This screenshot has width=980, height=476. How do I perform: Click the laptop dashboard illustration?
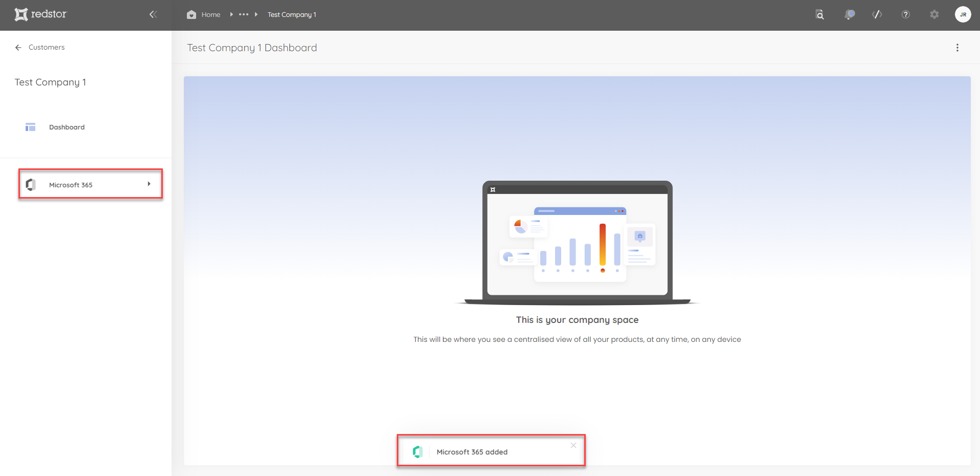point(577,243)
